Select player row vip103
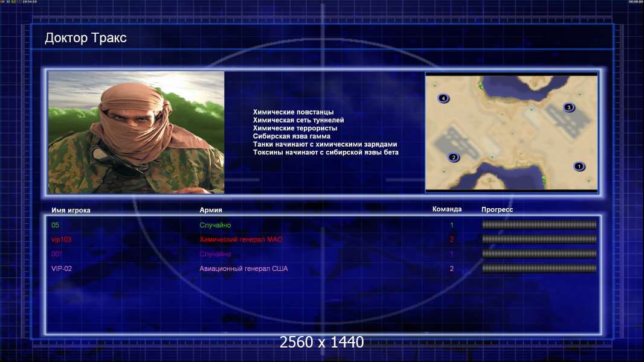Viewport: 644px width, 362px height. 323,240
